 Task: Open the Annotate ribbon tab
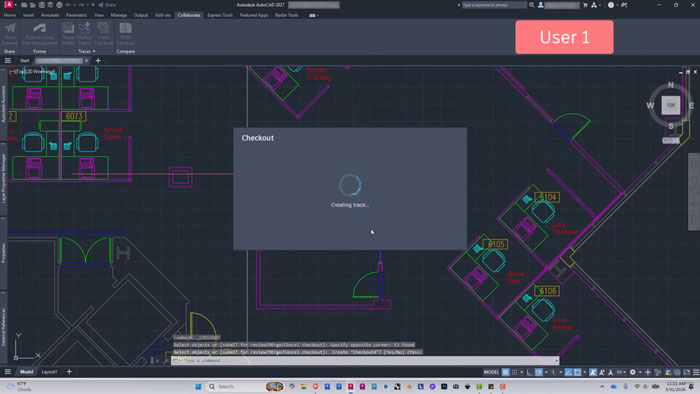[50, 15]
